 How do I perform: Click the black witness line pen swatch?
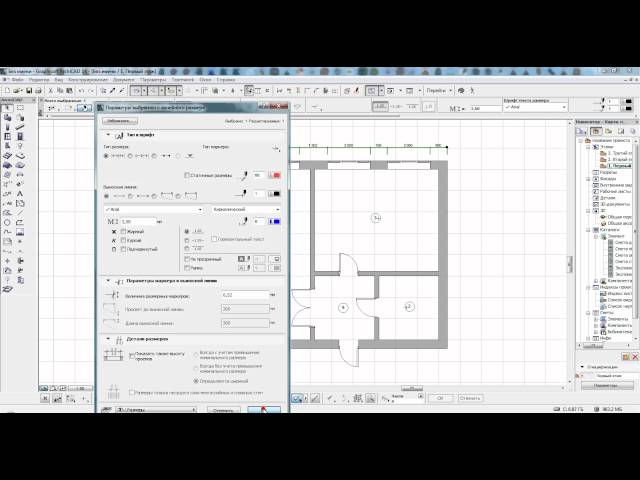(274, 193)
